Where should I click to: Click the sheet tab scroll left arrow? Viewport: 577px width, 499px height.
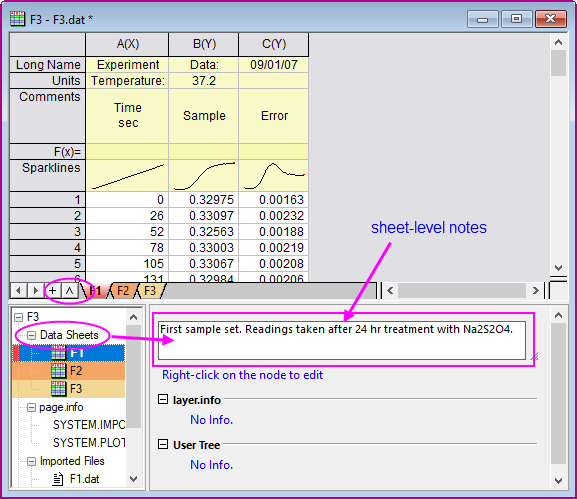(18, 291)
